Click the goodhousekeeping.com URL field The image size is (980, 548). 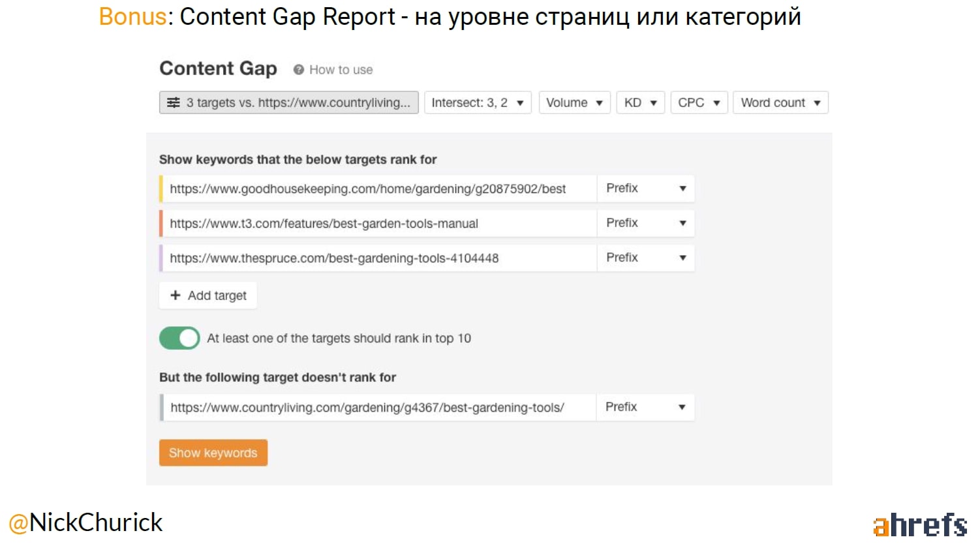[x=378, y=189]
